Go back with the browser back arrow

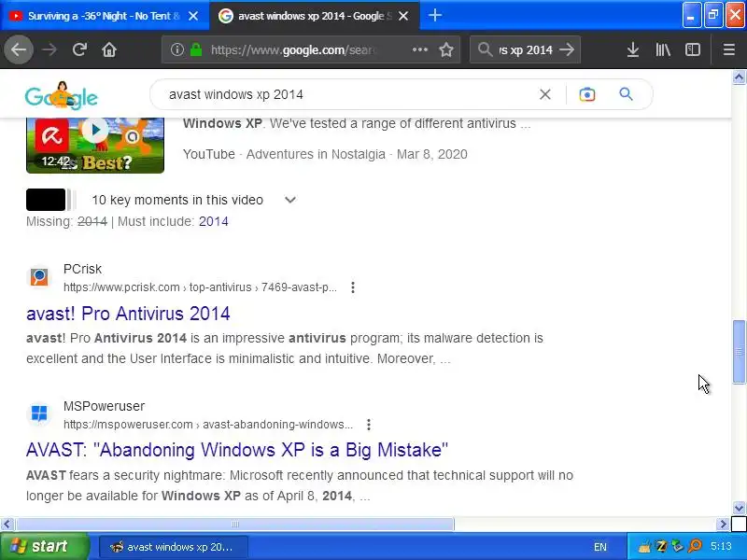click(19, 49)
